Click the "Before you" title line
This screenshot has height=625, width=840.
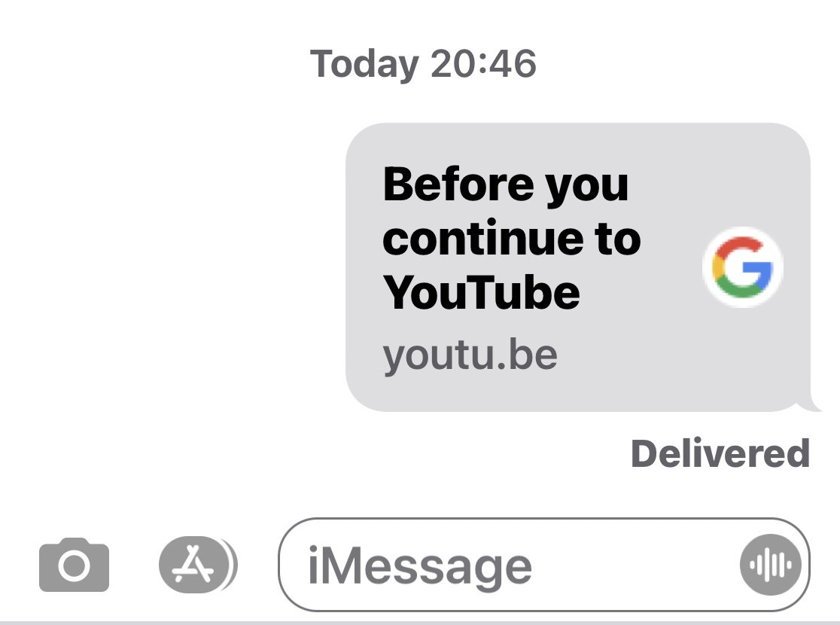506,185
